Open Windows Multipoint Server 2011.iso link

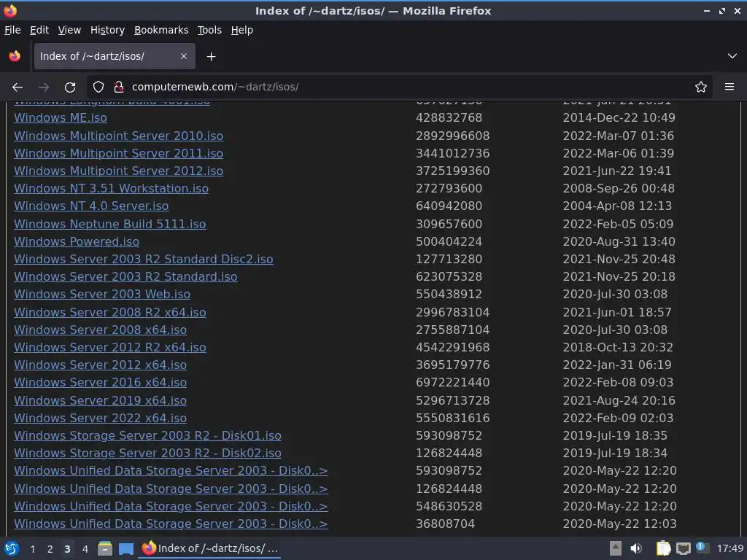[x=119, y=153]
